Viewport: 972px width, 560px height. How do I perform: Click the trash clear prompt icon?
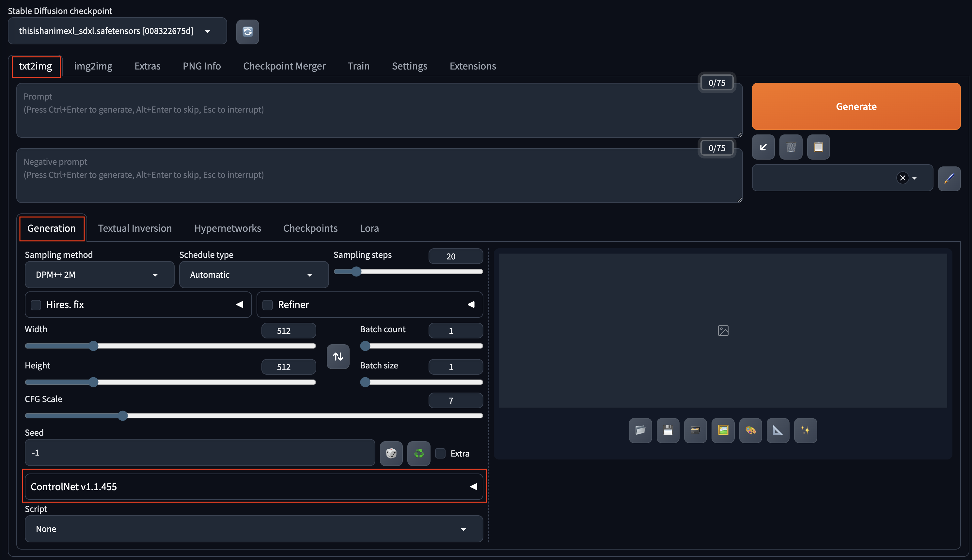pyautogui.click(x=791, y=147)
